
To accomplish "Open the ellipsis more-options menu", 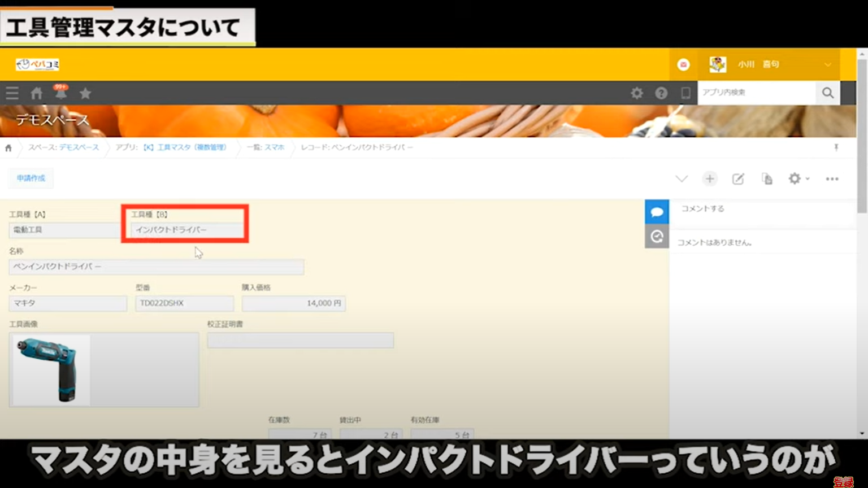I will click(x=832, y=178).
